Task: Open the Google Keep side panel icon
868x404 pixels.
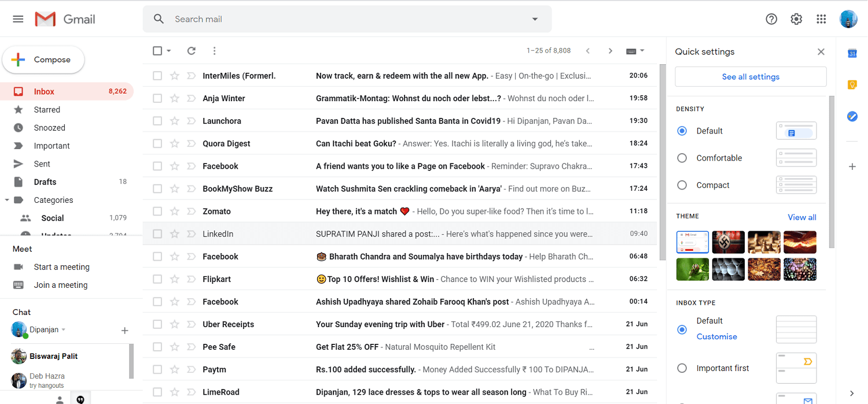Action: click(852, 85)
